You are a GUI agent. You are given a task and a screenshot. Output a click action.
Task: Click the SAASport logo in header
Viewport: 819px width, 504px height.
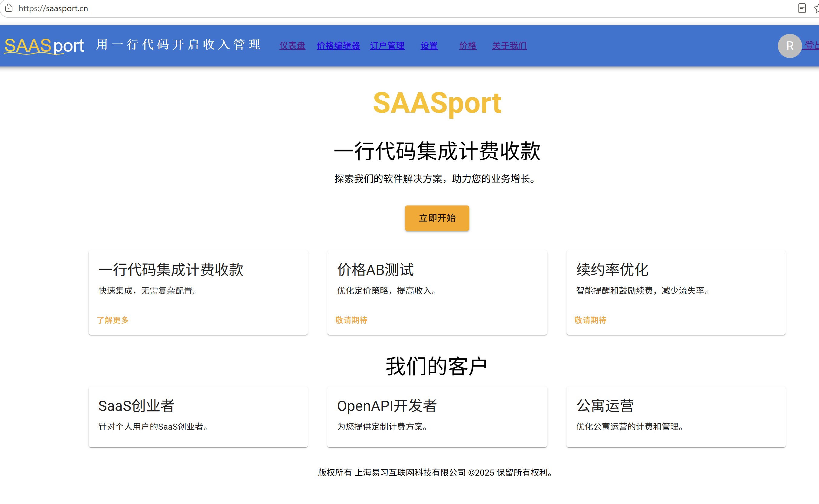tap(44, 46)
